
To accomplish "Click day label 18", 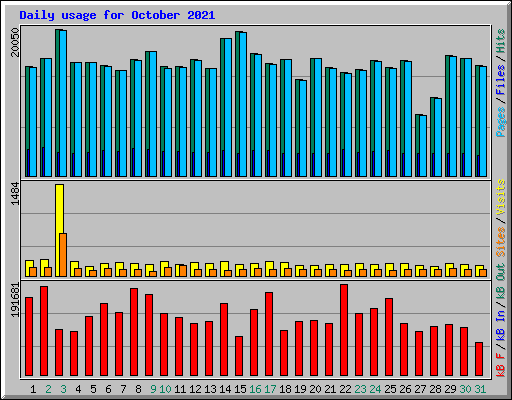I will (285, 389).
